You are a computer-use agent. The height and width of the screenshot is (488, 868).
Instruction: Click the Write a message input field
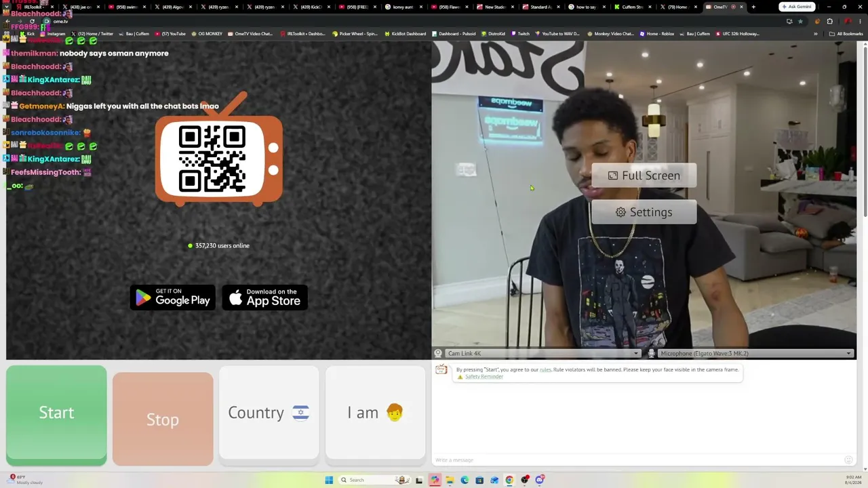637,460
